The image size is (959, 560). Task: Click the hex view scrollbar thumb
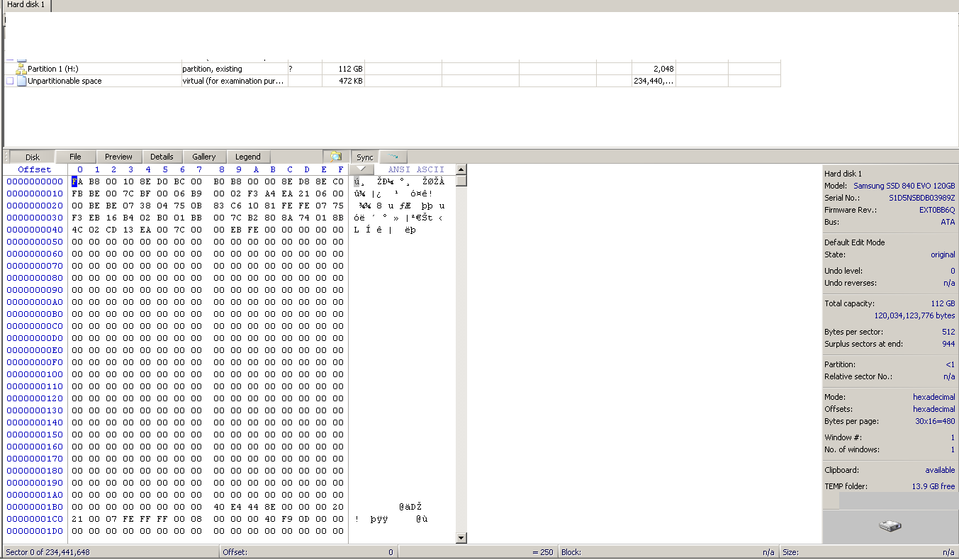click(x=461, y=180)
